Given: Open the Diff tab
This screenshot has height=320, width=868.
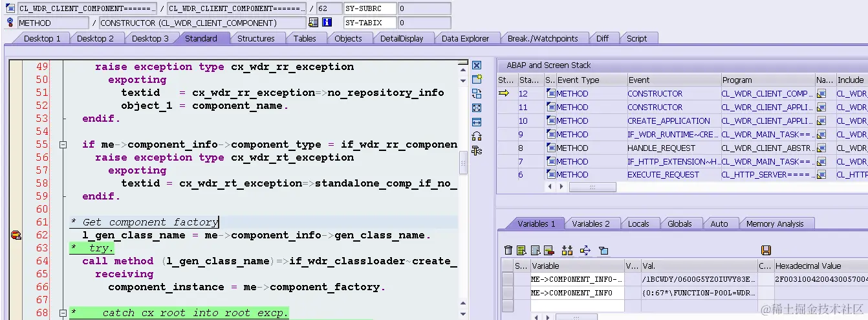Looking at the screenshot, I should [602, 39].
